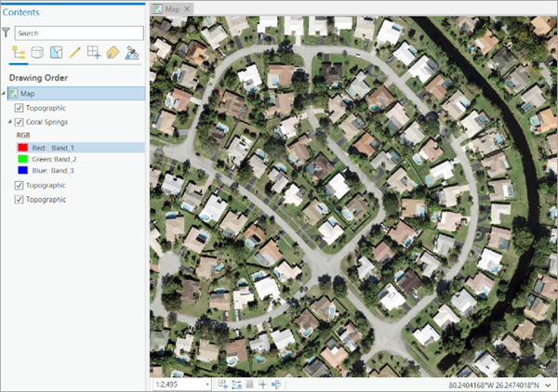
Task: Click the red color swatch for Band_1
Action: (22, 147)
